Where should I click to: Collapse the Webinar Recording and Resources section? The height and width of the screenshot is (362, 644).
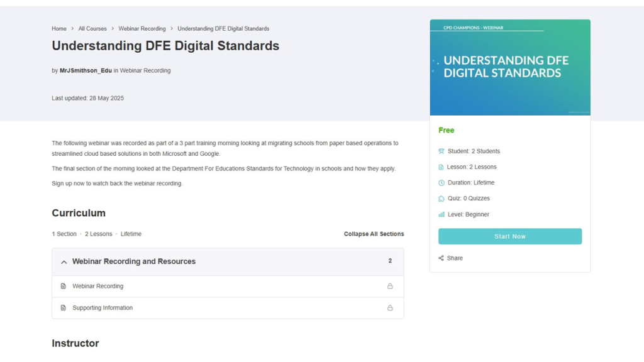(x=64, y=261)
